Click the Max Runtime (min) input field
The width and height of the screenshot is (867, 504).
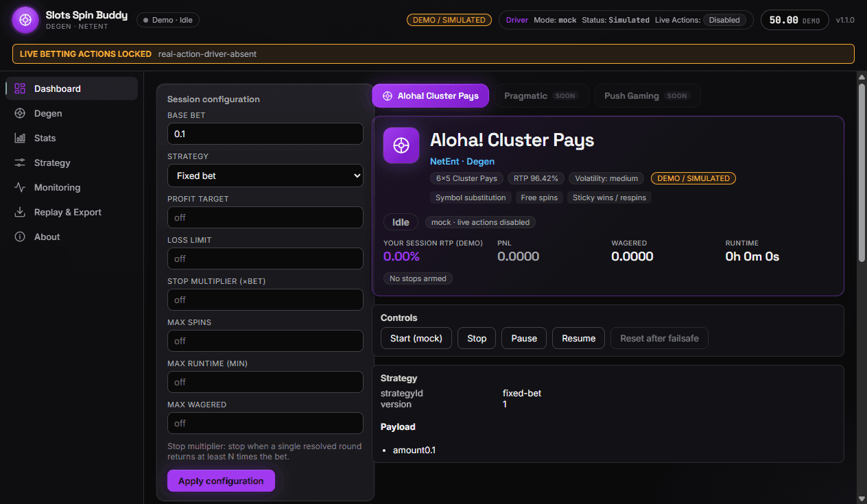pyautogui.click(x=265, y=382)
